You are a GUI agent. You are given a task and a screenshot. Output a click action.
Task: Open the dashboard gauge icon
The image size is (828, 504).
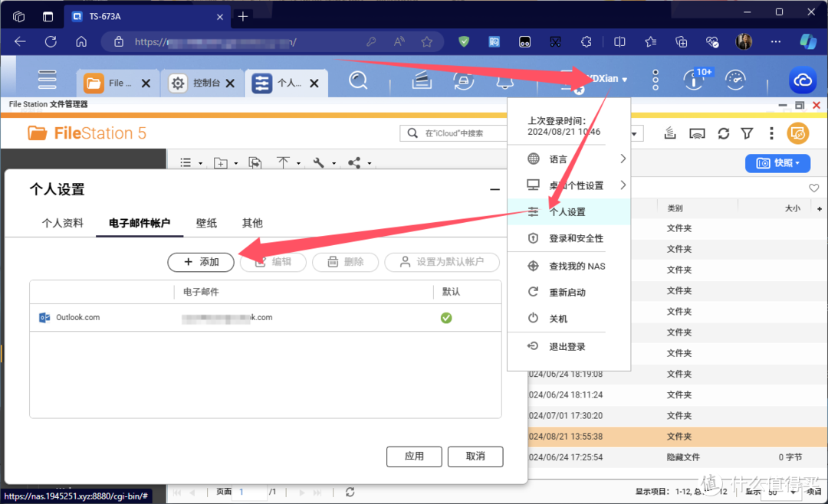(x=735, y=80)
